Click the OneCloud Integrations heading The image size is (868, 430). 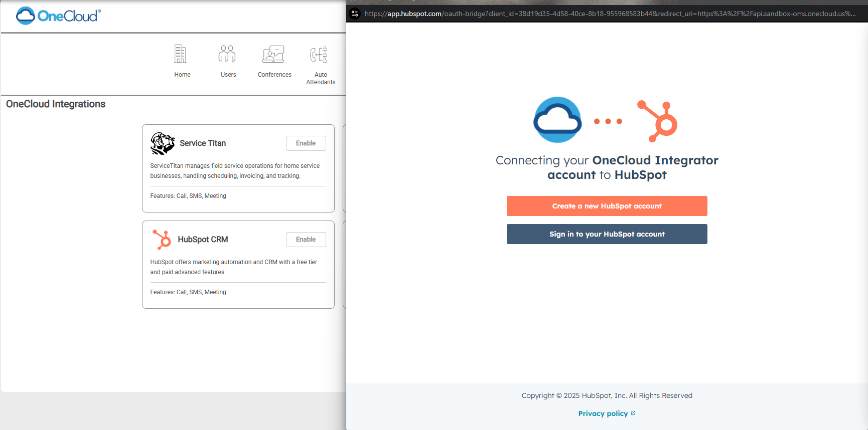click(x=56, y=104)
